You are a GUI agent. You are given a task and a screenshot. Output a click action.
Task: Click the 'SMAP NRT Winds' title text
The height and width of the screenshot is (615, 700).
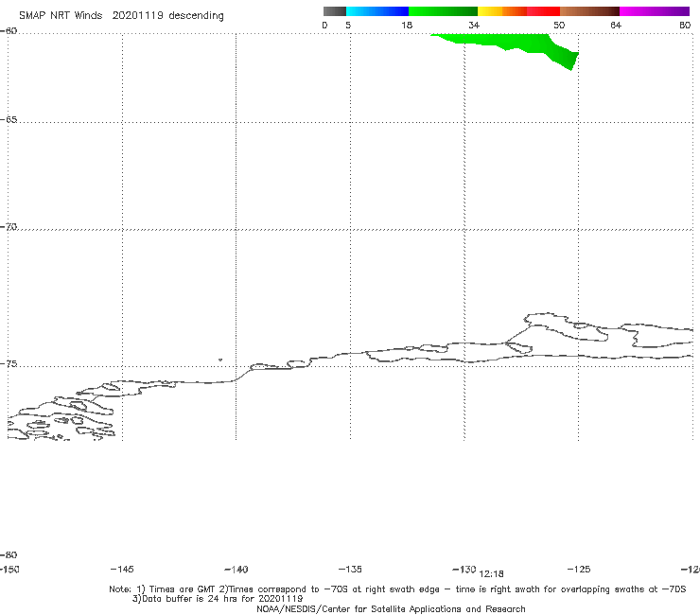click(61, 15)
